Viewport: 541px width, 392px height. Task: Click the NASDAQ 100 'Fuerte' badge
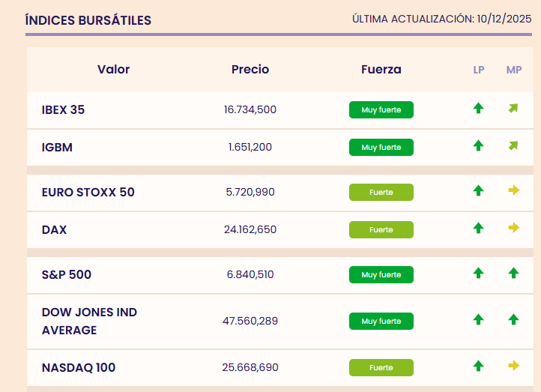[x=381, y=367]
